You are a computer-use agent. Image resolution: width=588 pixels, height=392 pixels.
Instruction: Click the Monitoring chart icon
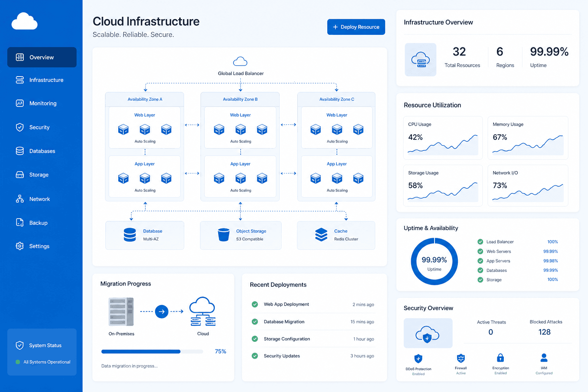[x=20, y=103]
